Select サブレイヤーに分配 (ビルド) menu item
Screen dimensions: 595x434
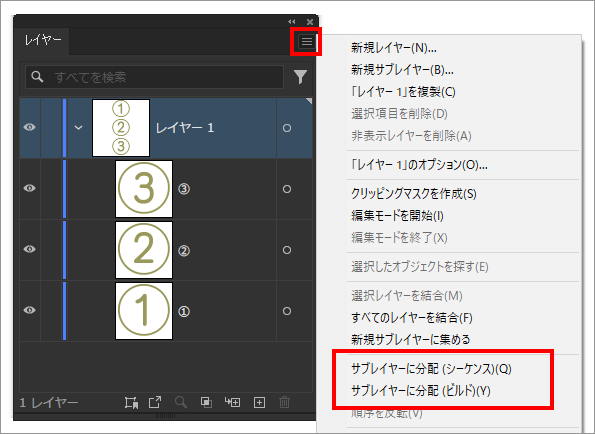click(x=420, y=390)
